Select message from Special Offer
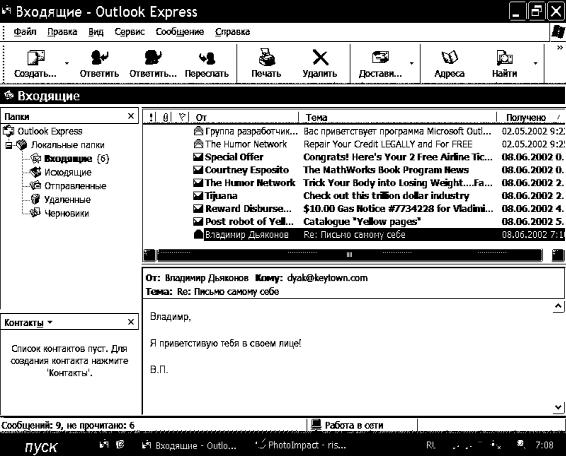Image resolution: width=566 pixels, height=456 pixels. pyautogui.click(x=354, y=157)
